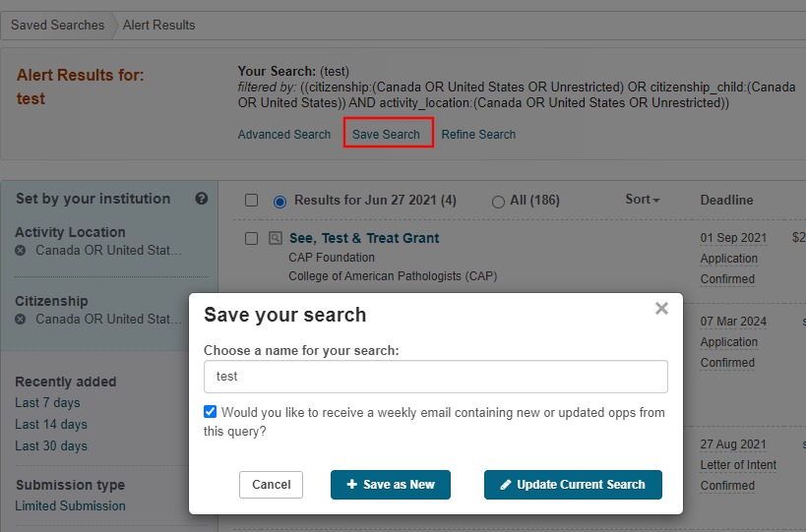Remove the Citizenship filter
Screen dimensions: 806x532
tap(21, 320)
